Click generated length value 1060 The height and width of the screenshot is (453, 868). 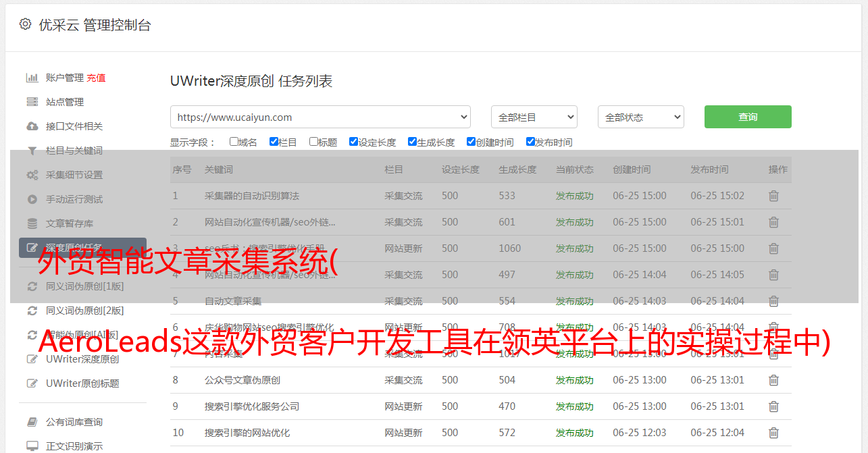[510, 248]
